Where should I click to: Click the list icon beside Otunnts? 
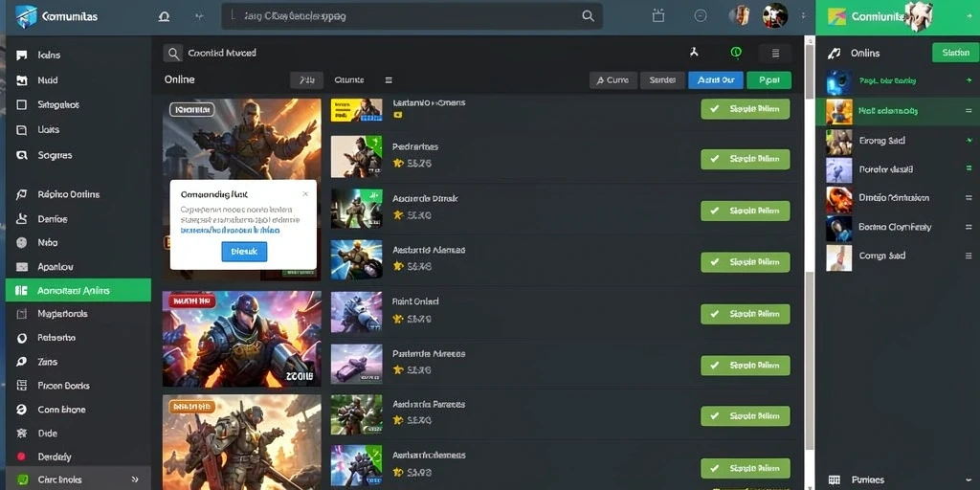tap(389, 80)
